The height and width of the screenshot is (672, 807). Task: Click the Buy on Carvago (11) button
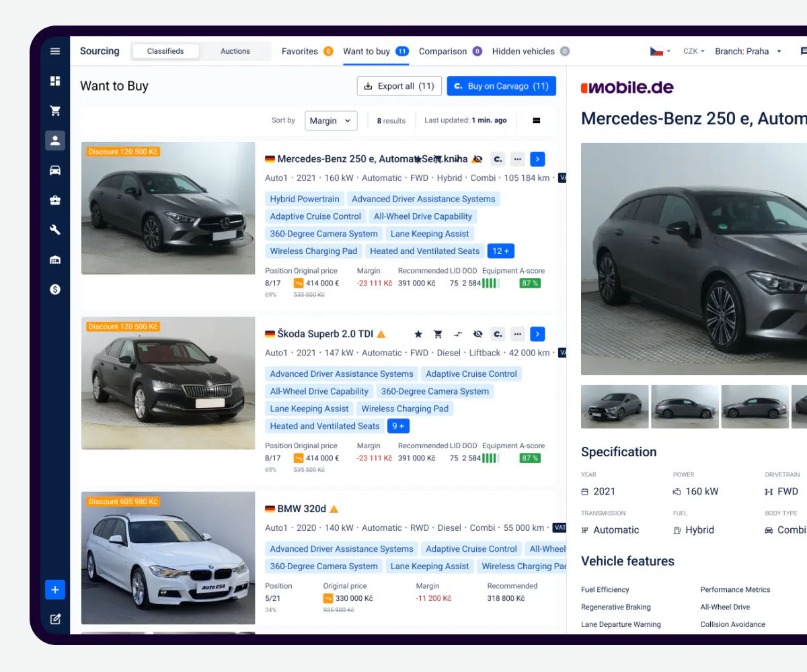tap(502, 86)
